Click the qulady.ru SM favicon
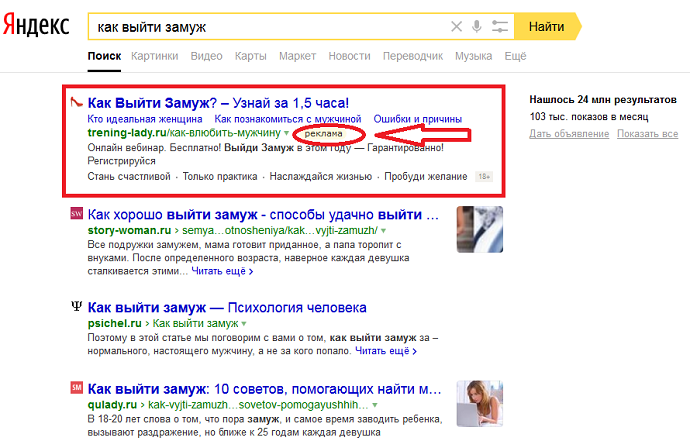This screenshot has width=690, height=441. [x=76, y=387]
